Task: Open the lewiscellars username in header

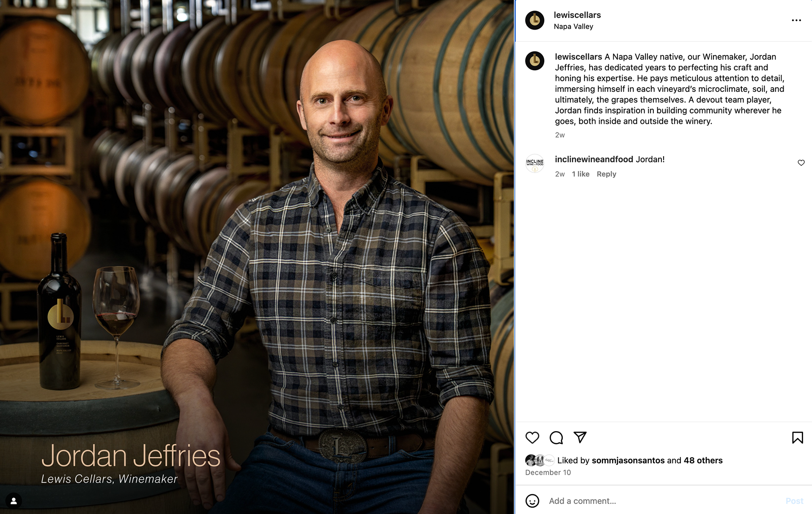Action: pyautogui.click(x=577, y=15)
